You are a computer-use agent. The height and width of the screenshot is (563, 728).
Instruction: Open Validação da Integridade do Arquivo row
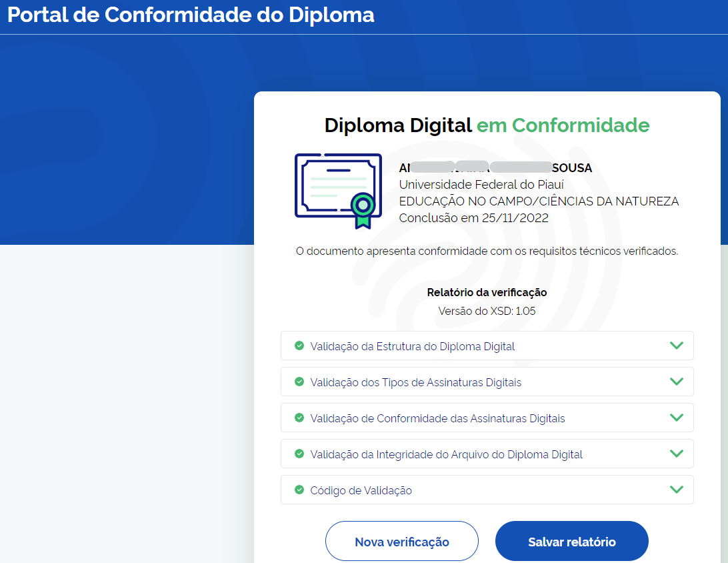point(487,454)
